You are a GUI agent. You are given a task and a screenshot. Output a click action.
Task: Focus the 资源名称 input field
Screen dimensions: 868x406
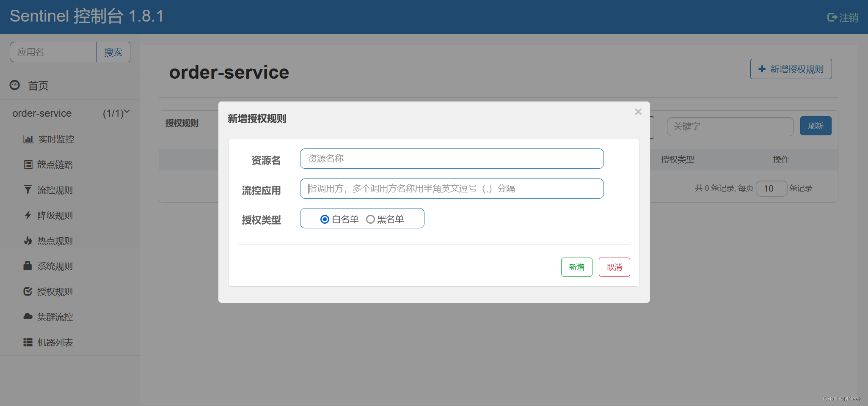point(452,159)
